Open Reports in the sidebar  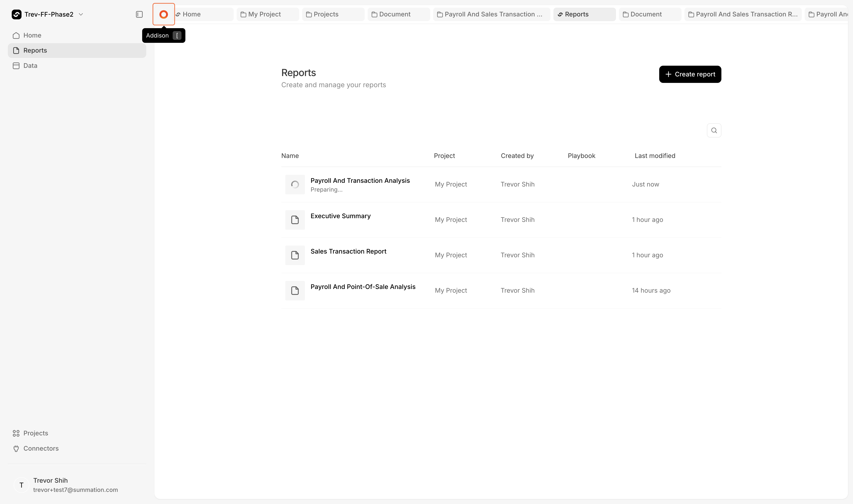pyautogui.click(x=77, y=50)
